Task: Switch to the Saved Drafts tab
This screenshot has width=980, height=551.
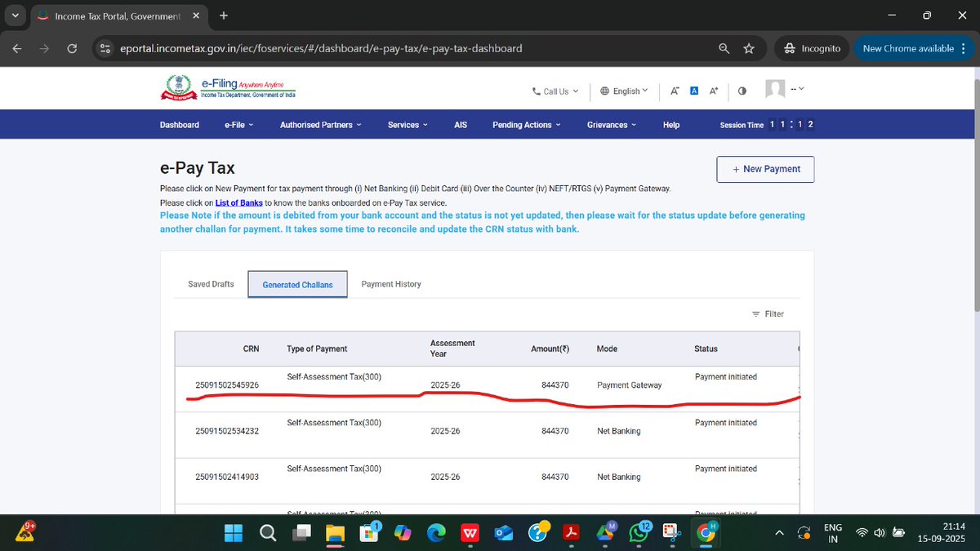Action: click(x=211, y=284)
